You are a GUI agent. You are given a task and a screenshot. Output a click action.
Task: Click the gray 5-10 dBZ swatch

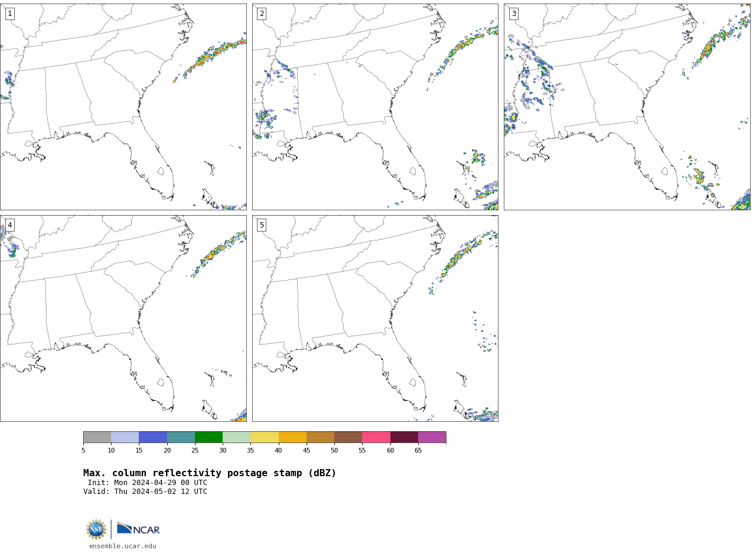97,437
